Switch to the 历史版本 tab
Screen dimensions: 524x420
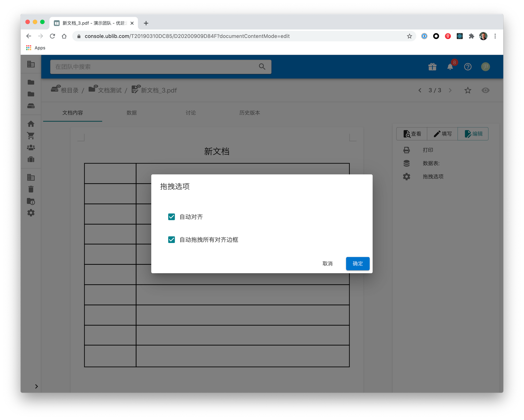[249, 113]
